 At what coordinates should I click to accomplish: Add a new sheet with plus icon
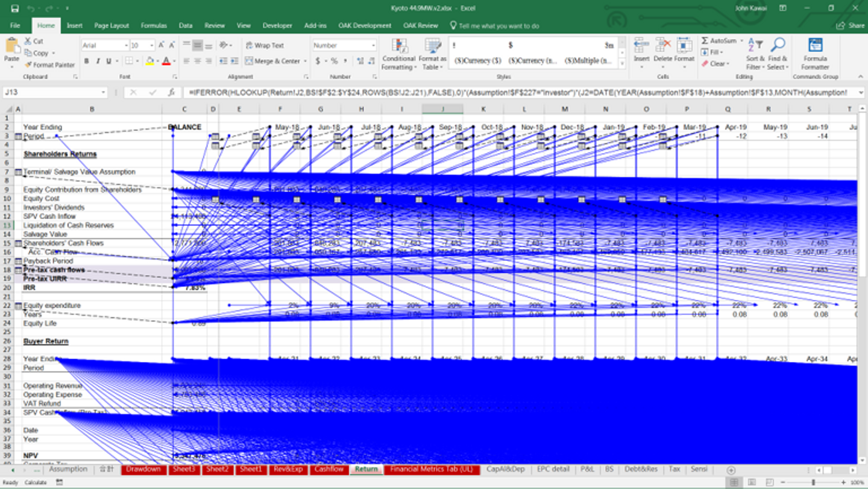tap(731, 470)
